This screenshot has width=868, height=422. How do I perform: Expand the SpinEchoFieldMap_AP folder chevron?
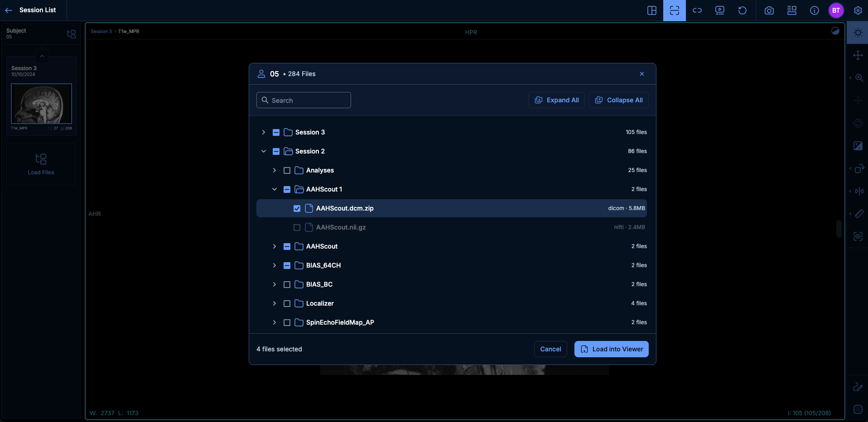pos(275,322)
